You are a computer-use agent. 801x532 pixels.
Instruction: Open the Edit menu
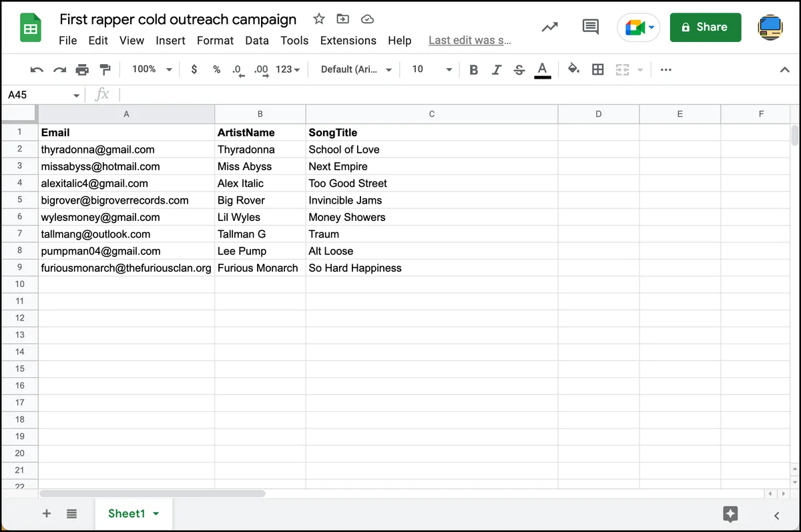click(98, 41)
